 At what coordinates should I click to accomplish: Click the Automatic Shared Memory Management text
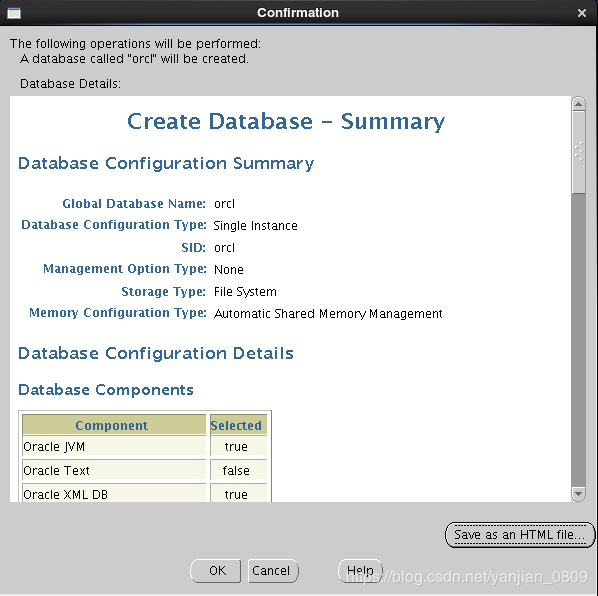click(x=328, y=313)
